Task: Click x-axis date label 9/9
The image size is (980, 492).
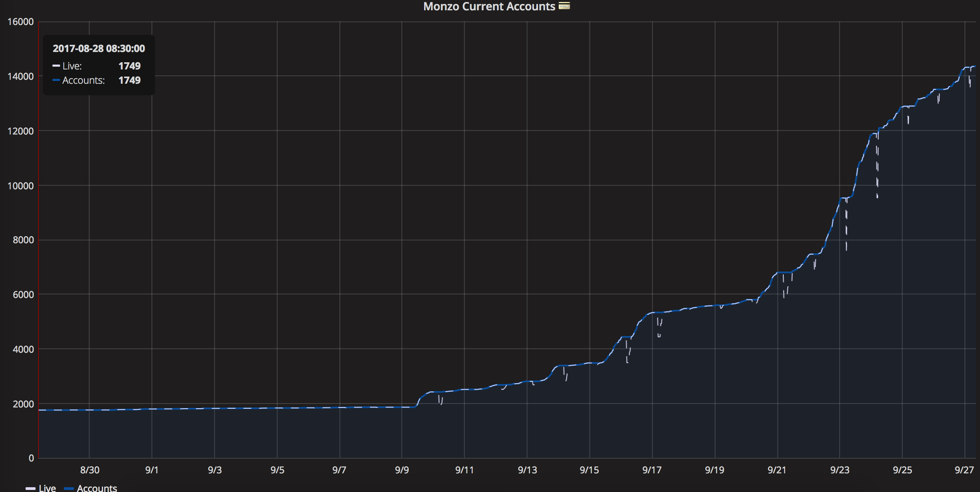Action: click(402, 470)
